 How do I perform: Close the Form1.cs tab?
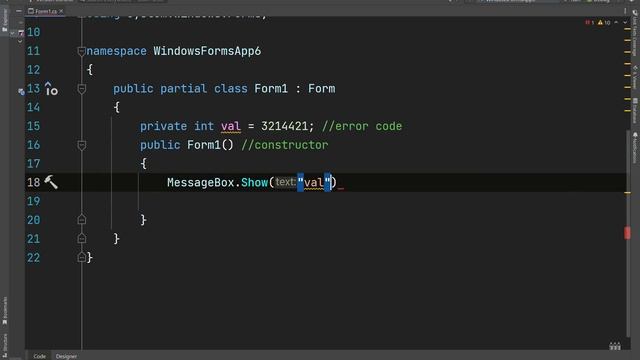pyautogui.click(x=61, y=11)
